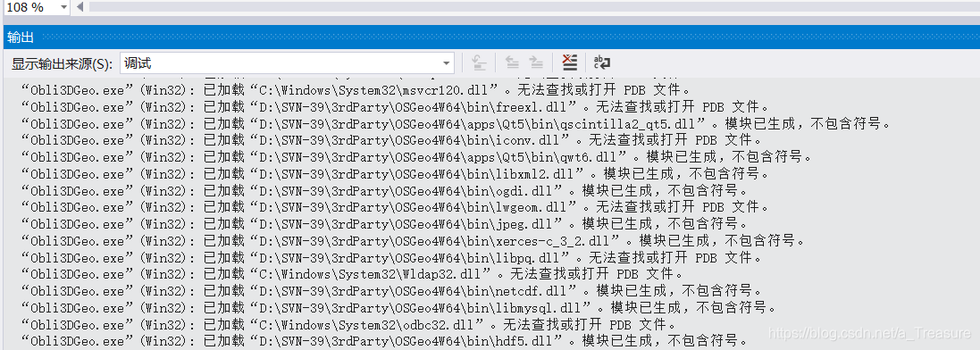Clear all output text
The image size is (980, 350).
click(569, 62)
